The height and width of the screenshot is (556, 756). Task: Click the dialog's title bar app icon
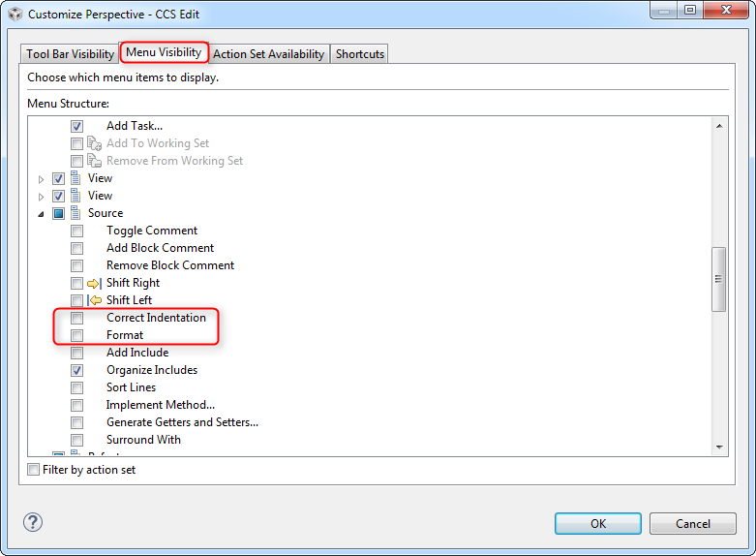15,14
